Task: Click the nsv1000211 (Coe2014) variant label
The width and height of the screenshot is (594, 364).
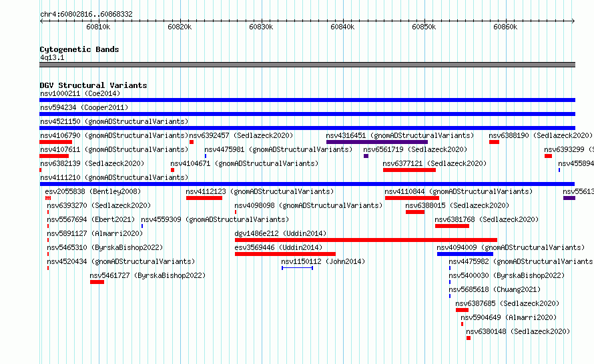Action: tap(80, 93)
